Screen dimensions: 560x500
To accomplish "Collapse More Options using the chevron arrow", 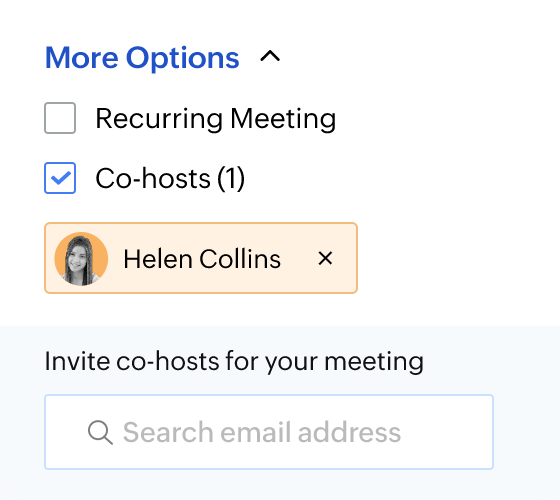I will pyautogui.click(x=270, y=56).
